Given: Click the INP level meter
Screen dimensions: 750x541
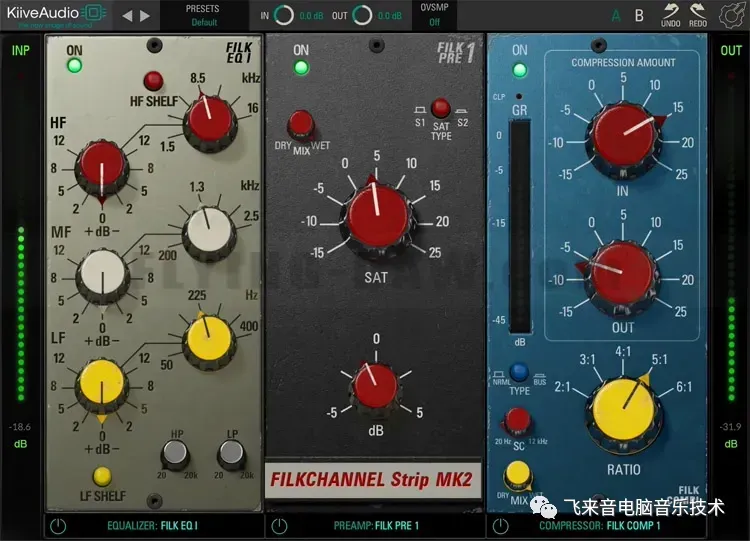Looking at the screenshot, I should (21, 239).
